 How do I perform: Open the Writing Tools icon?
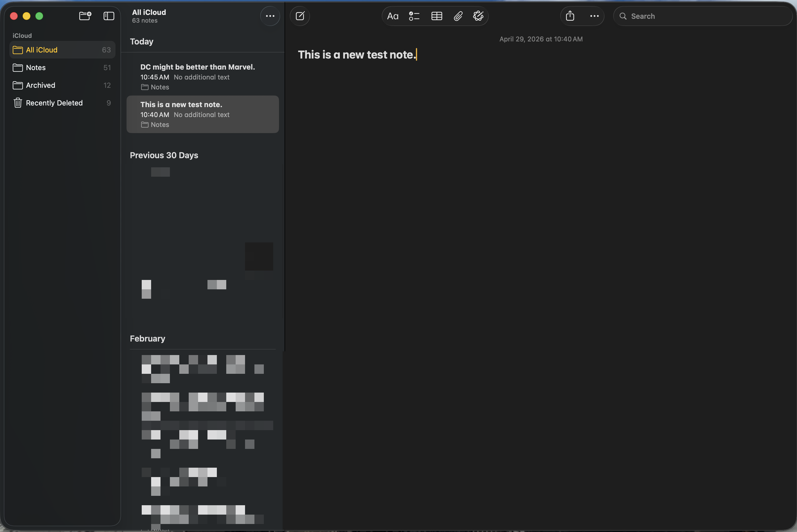(x=478, y=16)
